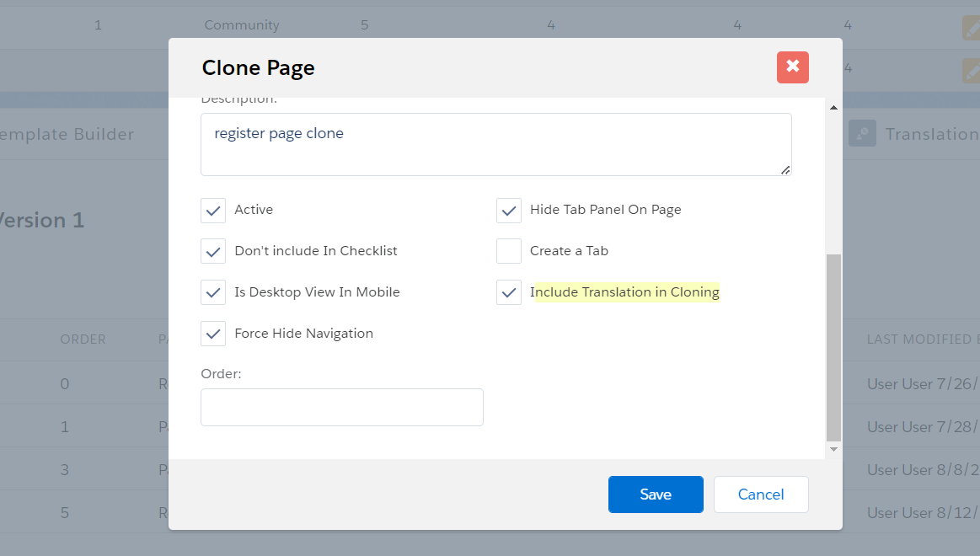Switch to the Template Builder tab

[67, 135]
